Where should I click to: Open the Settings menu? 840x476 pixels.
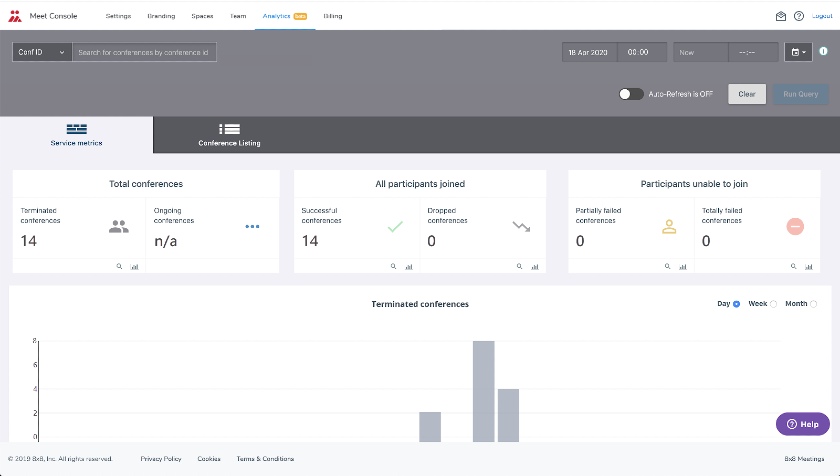click(118, 16)
